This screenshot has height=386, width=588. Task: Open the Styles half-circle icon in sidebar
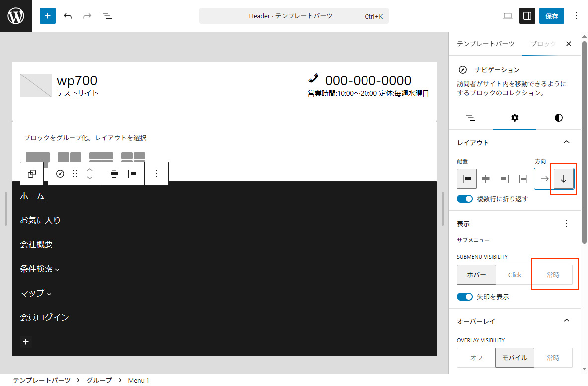(x=558, y=118)
